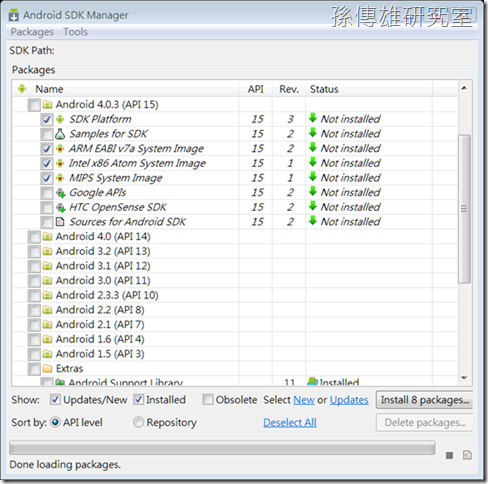The width and height of the screenshot is (488, 484).
Task: Click the Extras folder icon
Action: point(47,369)
